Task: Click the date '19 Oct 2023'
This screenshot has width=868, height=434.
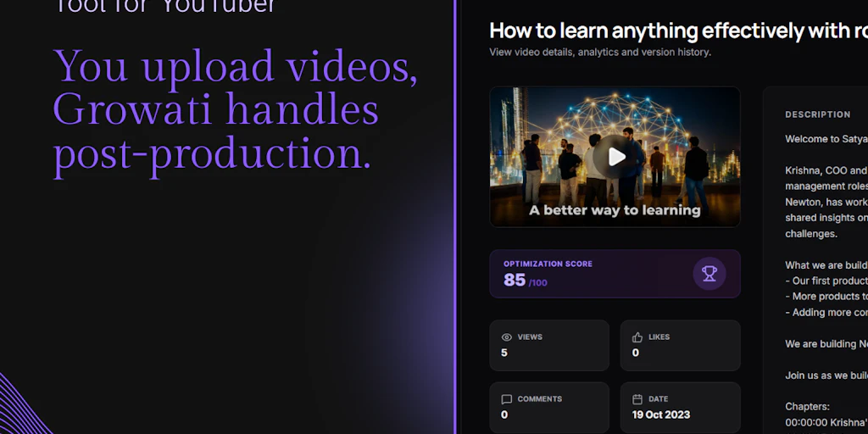Action: [x=661, y=415]
